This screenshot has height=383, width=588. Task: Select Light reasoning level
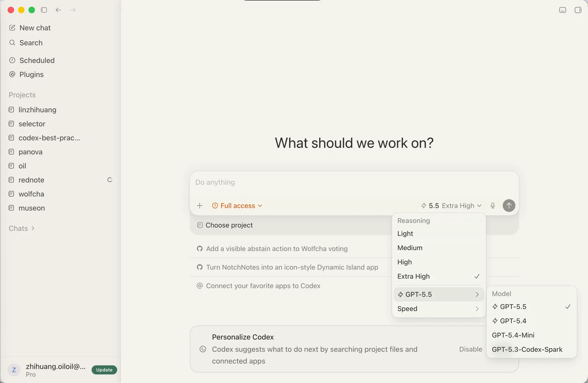[439, 234]
